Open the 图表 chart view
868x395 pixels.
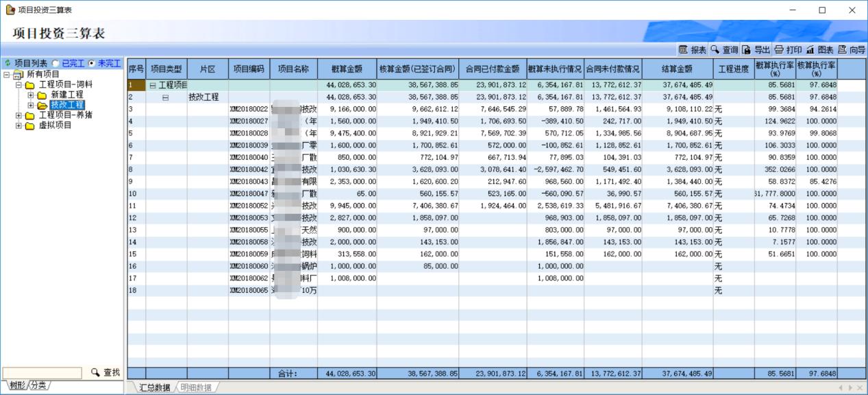[x=819, y=50]
